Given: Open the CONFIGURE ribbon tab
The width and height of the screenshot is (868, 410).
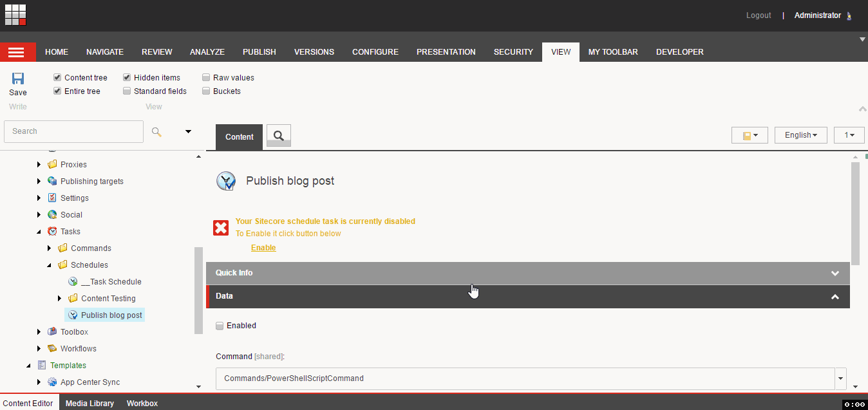Looking at the screenshot, I should (x=375, y=52).
